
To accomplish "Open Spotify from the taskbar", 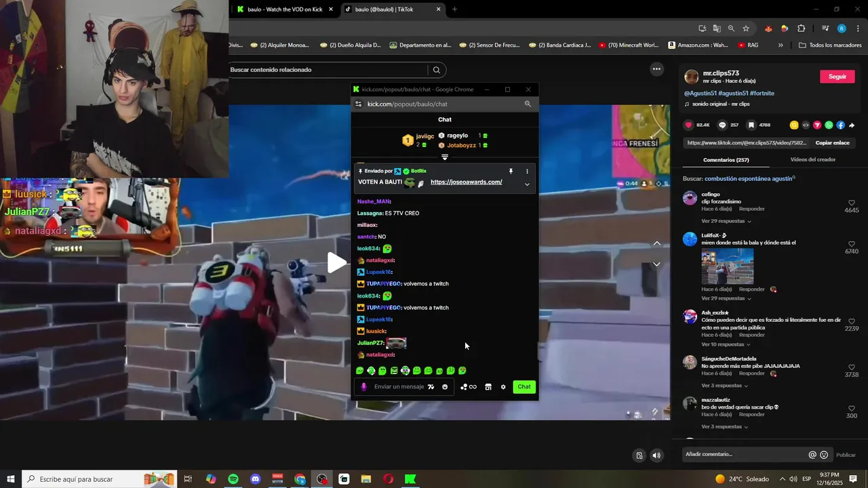I will [x=233, y=479].
